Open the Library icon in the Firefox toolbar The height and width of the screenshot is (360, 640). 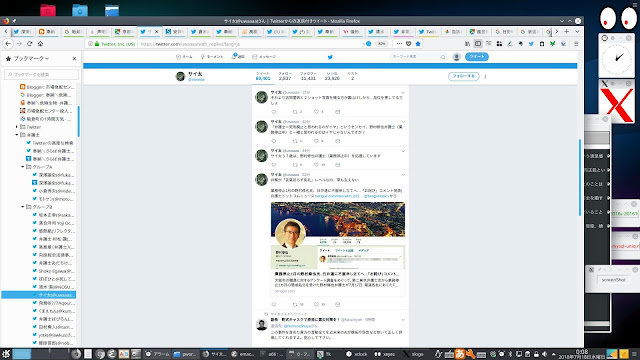(x=467, y=44)
